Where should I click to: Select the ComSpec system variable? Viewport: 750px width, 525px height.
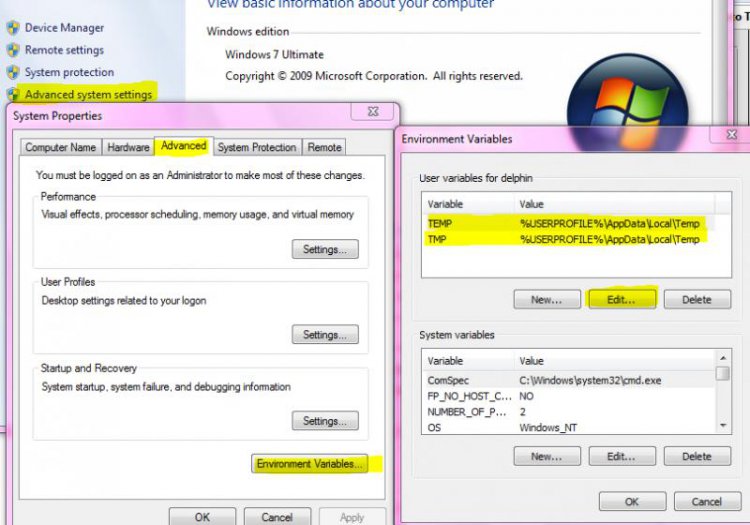click(x=569, y=381)
